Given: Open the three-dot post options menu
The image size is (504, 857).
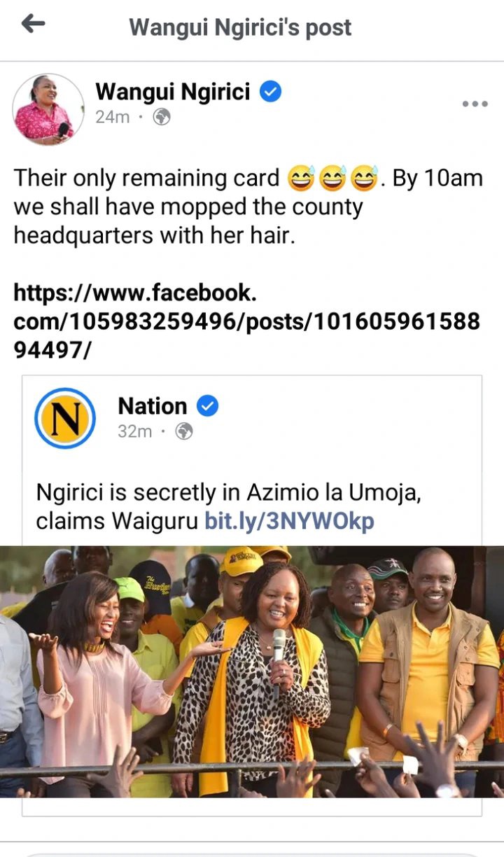Looking at the screenshot, I should click(x=475, y=104).
